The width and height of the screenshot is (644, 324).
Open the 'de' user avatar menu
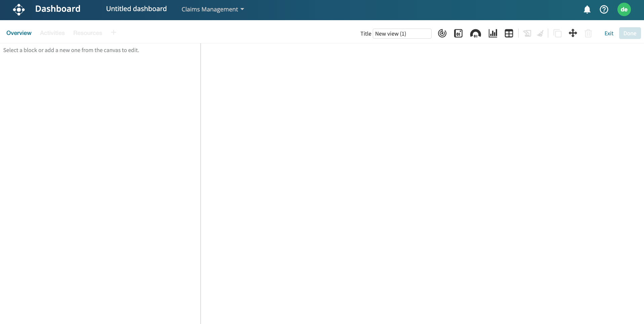click(624, 9)
